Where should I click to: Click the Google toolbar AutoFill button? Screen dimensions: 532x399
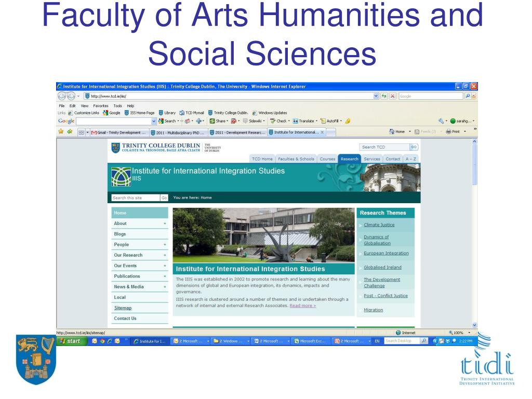click(x=331, y=121)
